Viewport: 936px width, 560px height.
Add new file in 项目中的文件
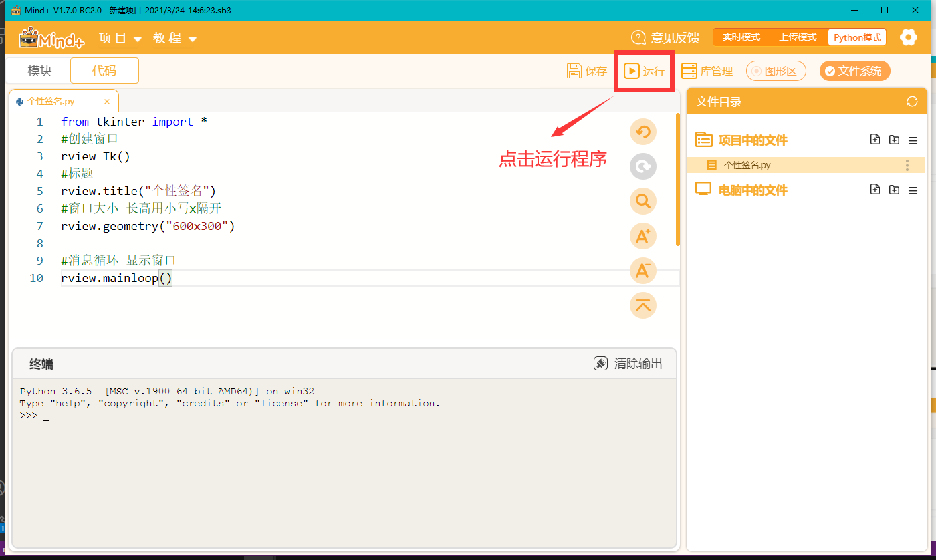pos(875,140)
